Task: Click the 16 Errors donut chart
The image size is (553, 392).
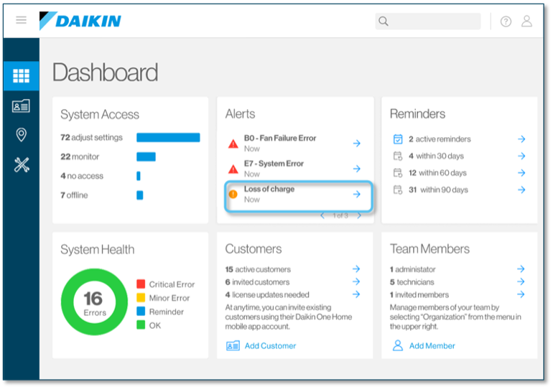Action: (94, 302)
